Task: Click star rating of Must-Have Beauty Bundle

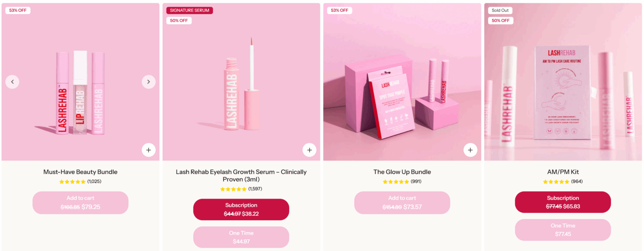Action: (73, 182)
